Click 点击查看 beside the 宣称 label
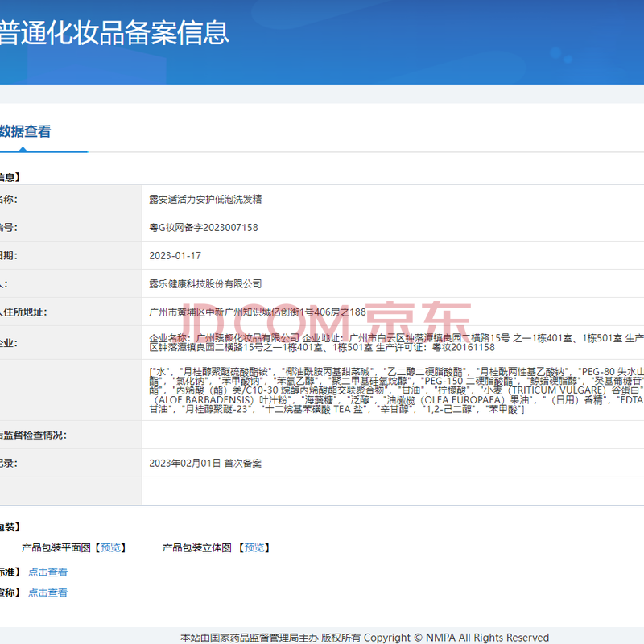Viewport: 644px width, 644px height. click(47, 592)
